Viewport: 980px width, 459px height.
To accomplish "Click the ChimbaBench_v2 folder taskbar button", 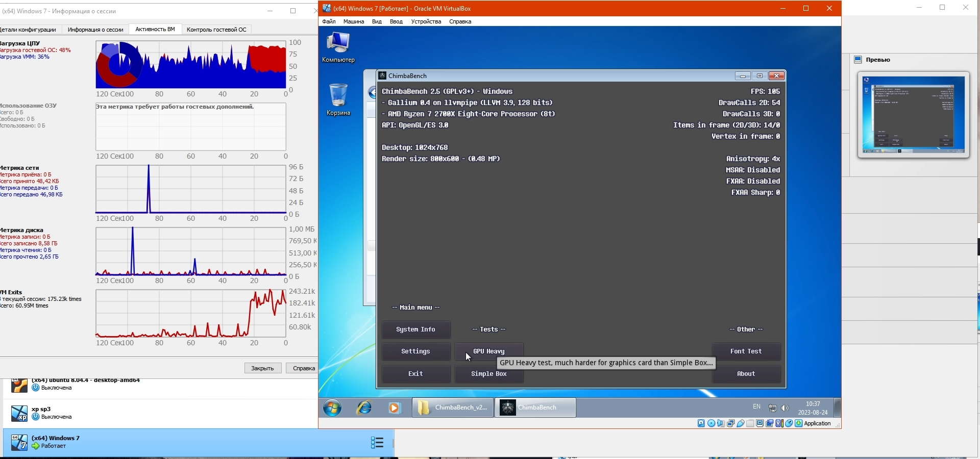I will pos(453,407).
